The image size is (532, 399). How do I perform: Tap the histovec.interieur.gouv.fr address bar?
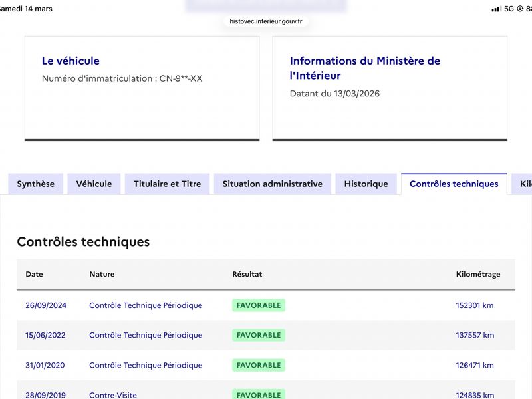click(266, 21)
